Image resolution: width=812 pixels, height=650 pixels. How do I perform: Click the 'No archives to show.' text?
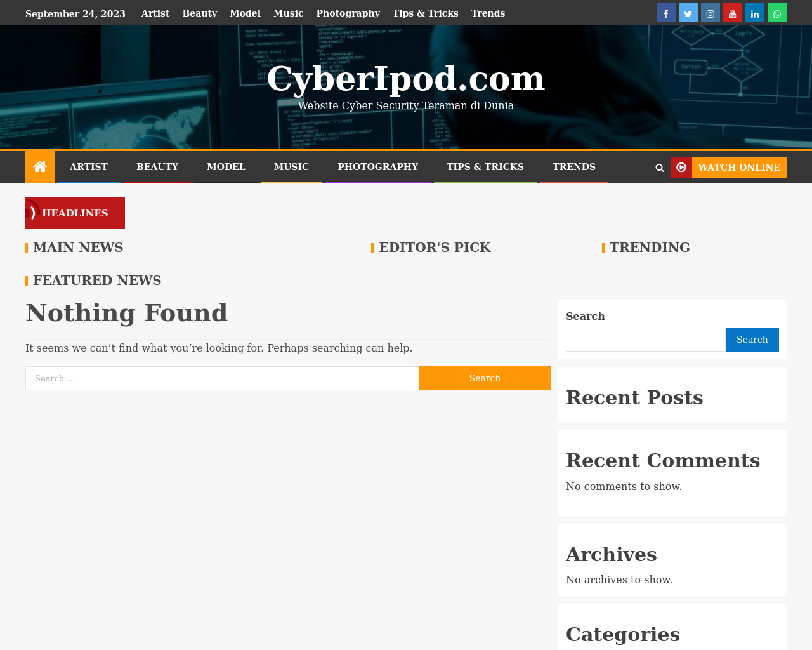tap(619, 580)
